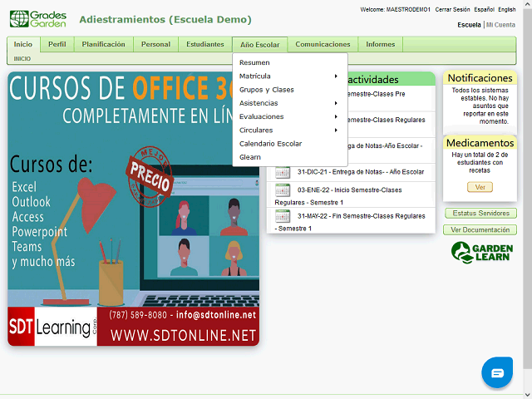Image resolution: width=532 pixels, height=399 pixels.
Task: Click the Grades Garden logo
Action: pyautogui.click(x=38, y=19)
